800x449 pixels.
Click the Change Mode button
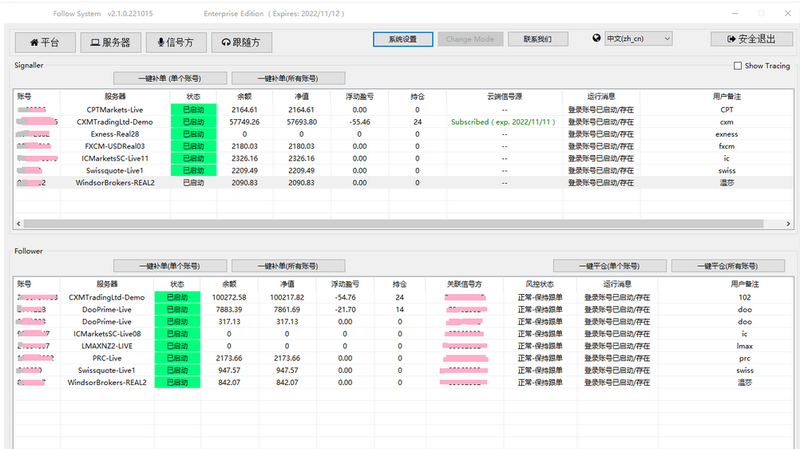[x=470, y=39]
